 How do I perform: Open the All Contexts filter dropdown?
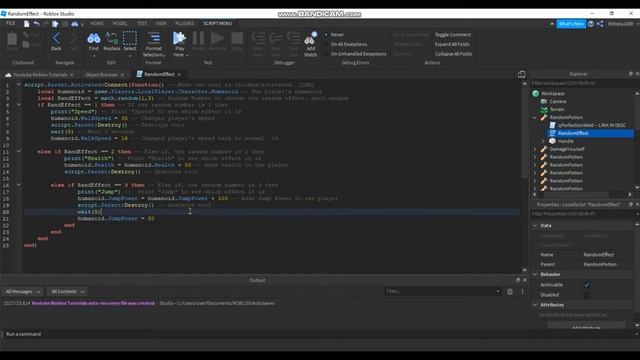(67, 291)
